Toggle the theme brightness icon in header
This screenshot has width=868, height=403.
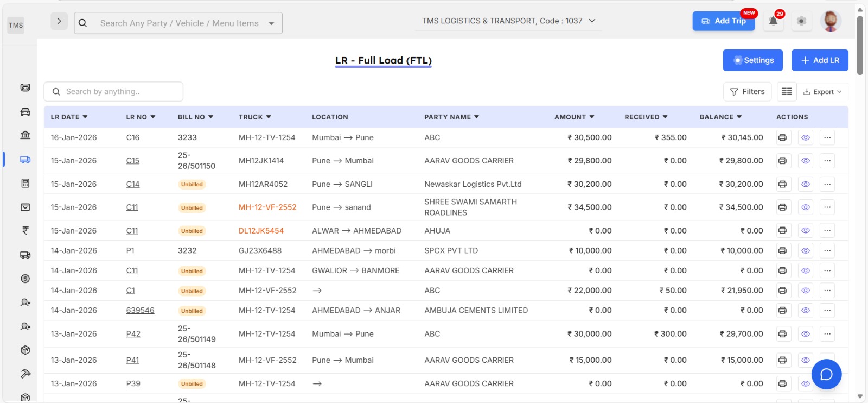[x=801, y=21]
